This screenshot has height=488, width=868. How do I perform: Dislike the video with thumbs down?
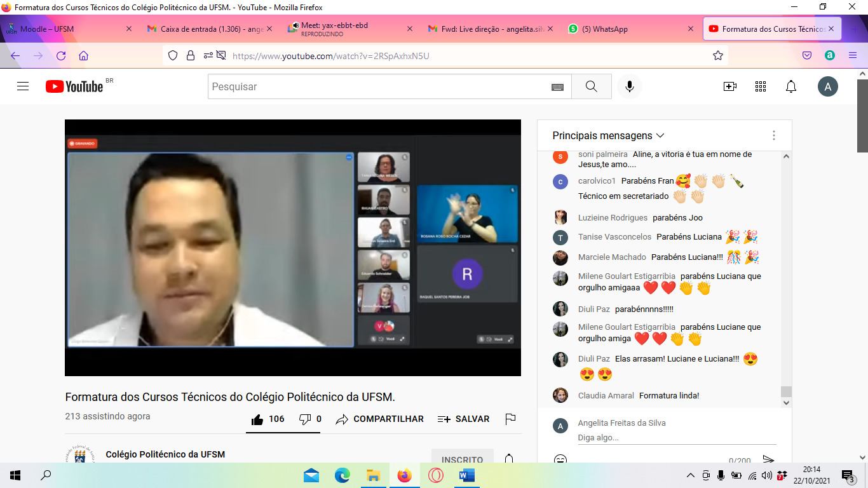point(305,419)
